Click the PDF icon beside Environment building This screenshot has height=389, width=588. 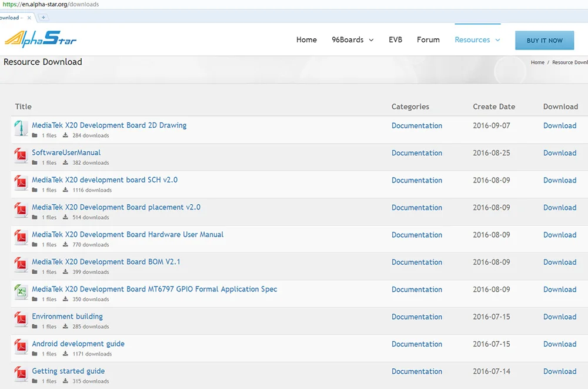tap(21, 320)
